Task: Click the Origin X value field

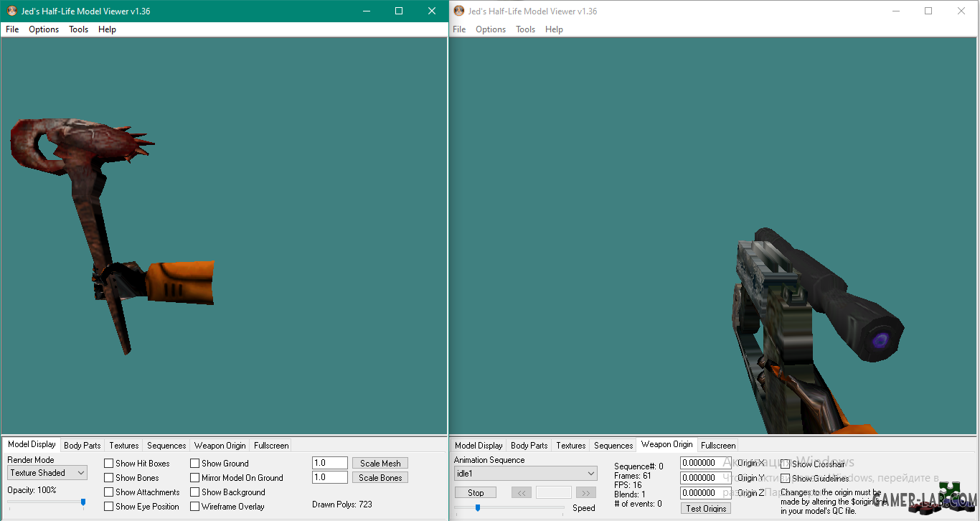Action: (706, 464)
